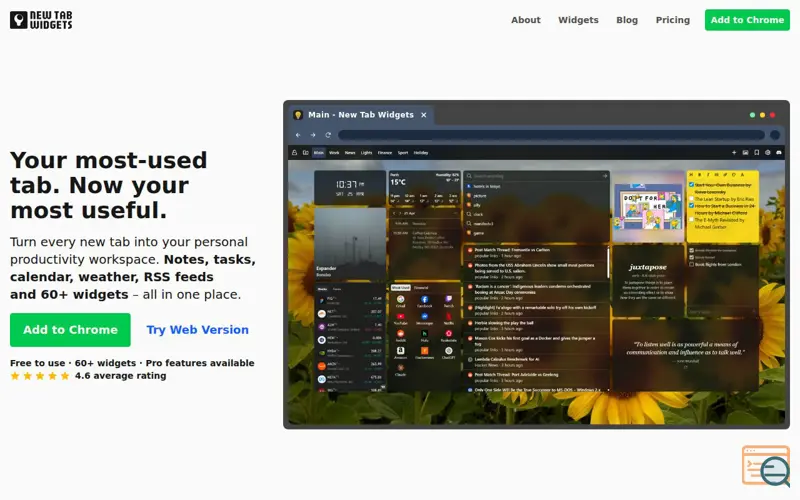Viewport: 800px width, 500px height.
Task: Click the background image icon in widgets toolbar
Action: [745, 153]
